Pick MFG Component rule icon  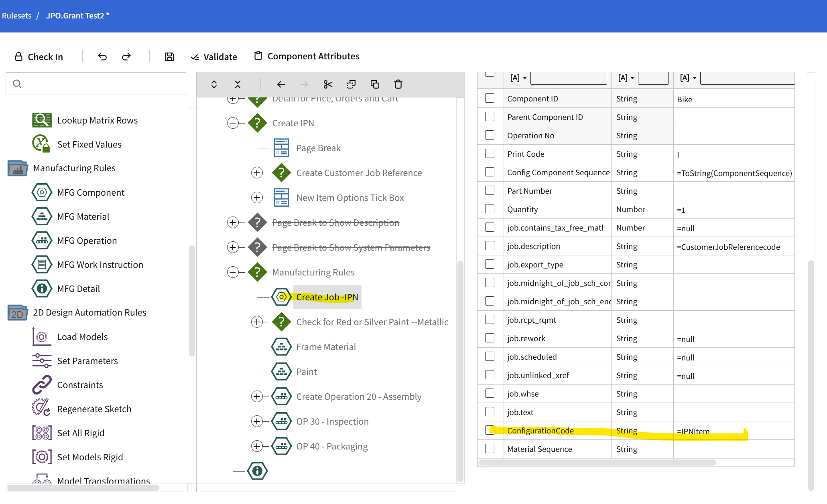coord(42,192)
